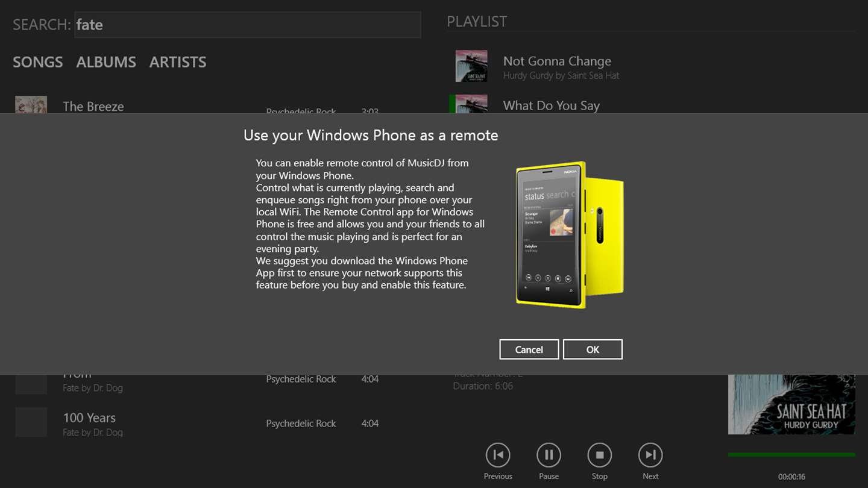
Task: Open the Not Gonna Change album thumbnail
Action: 471,66
